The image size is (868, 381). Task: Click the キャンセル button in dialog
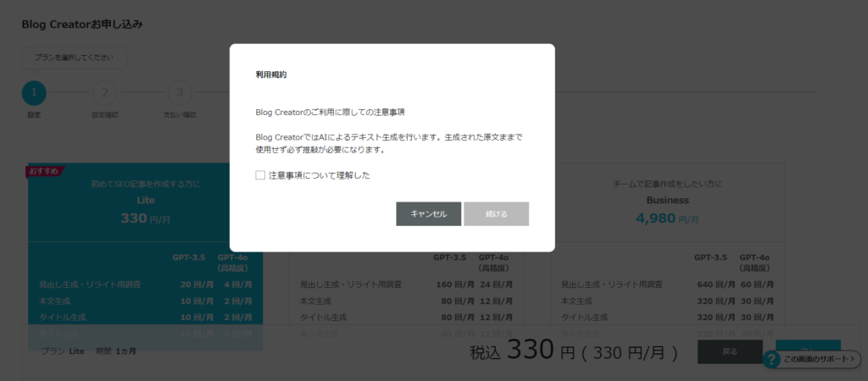tap(428, 214)
